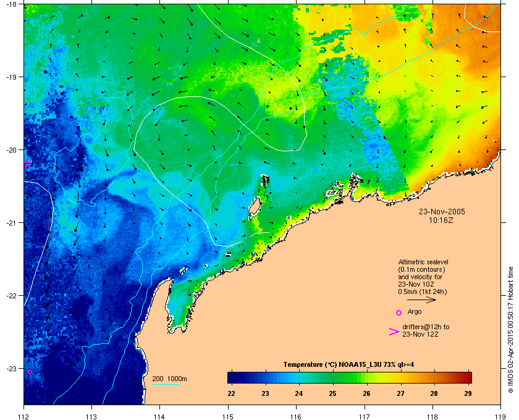This screenshot has height=420, width=519.
Task: Click the Argo float marker near latitude -23
Action: coord(30,372)
